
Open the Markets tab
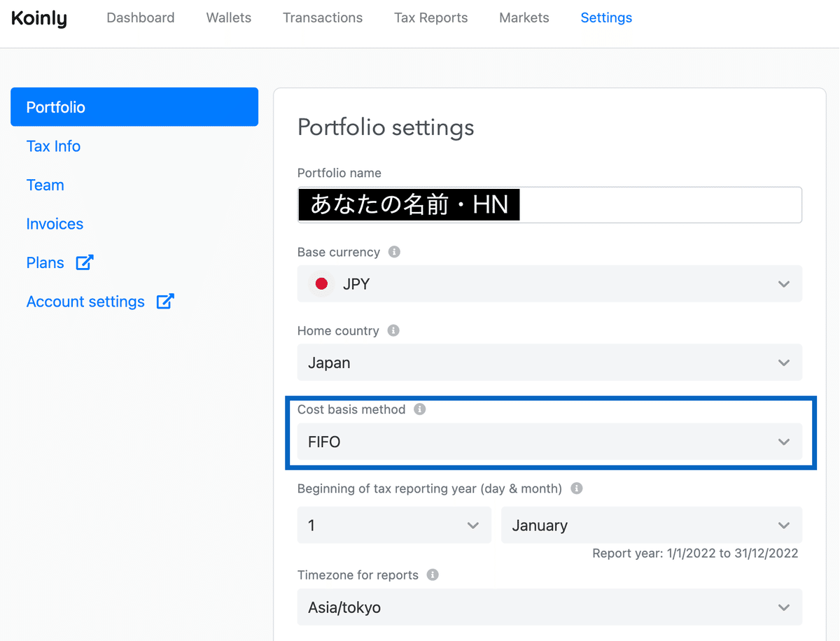(524, 18)
